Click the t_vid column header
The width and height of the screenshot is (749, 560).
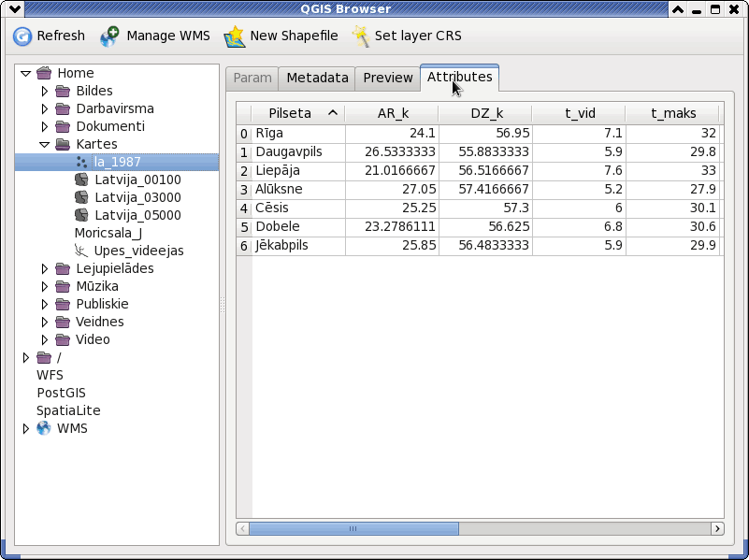580,113
